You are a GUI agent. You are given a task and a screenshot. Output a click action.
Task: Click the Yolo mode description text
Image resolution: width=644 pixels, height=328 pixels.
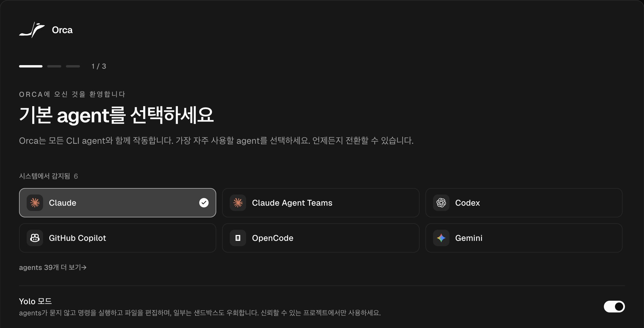coord(200,313)
